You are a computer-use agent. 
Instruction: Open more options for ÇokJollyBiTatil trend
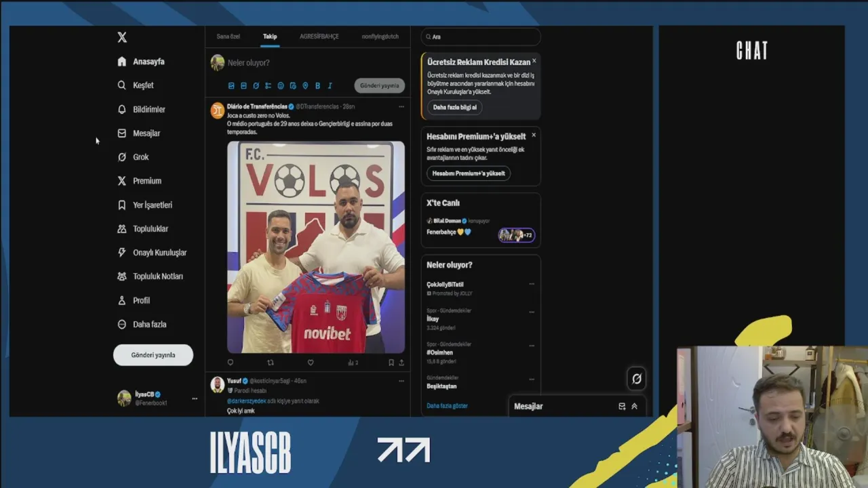(x=532, y=284)
